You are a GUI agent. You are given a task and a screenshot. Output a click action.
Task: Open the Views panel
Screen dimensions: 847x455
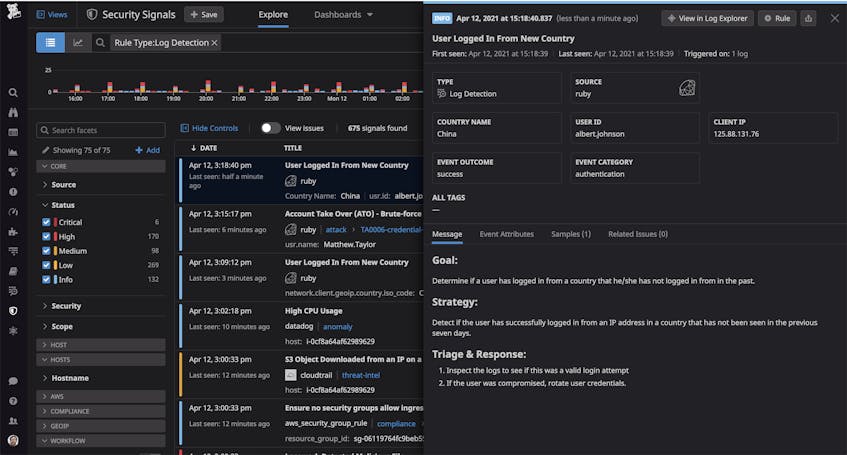click(x=52, y=15)
